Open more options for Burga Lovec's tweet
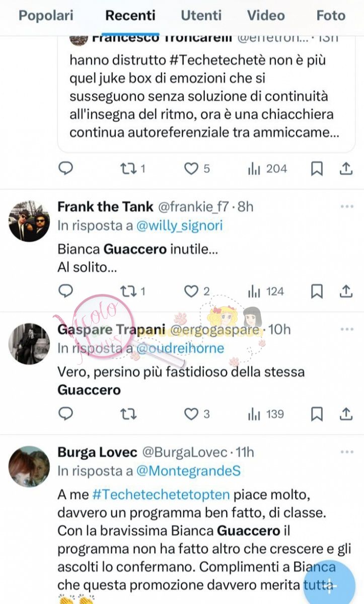 (347, 452)
